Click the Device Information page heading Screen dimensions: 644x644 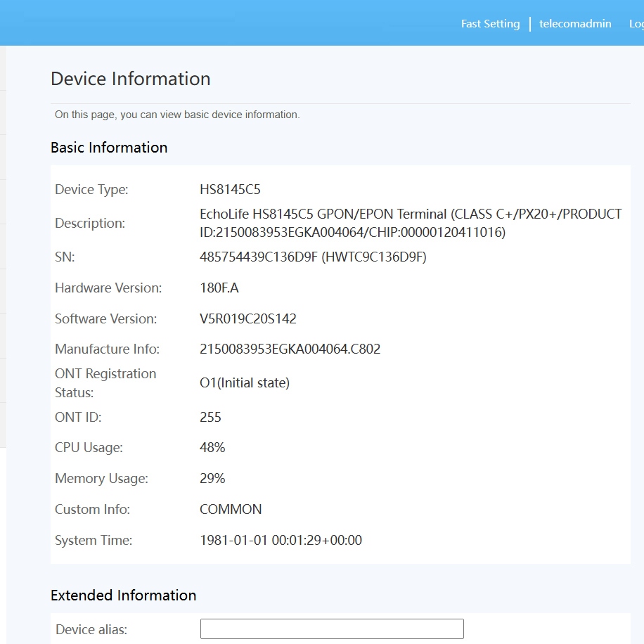[x=130, y=79]
